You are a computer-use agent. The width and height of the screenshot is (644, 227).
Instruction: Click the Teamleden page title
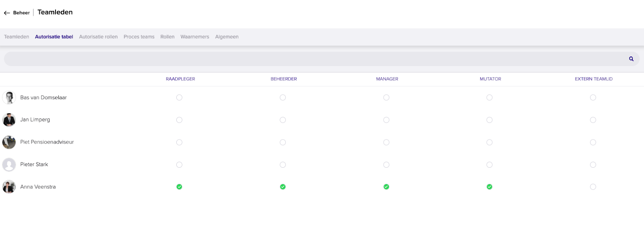coord(55,12)
